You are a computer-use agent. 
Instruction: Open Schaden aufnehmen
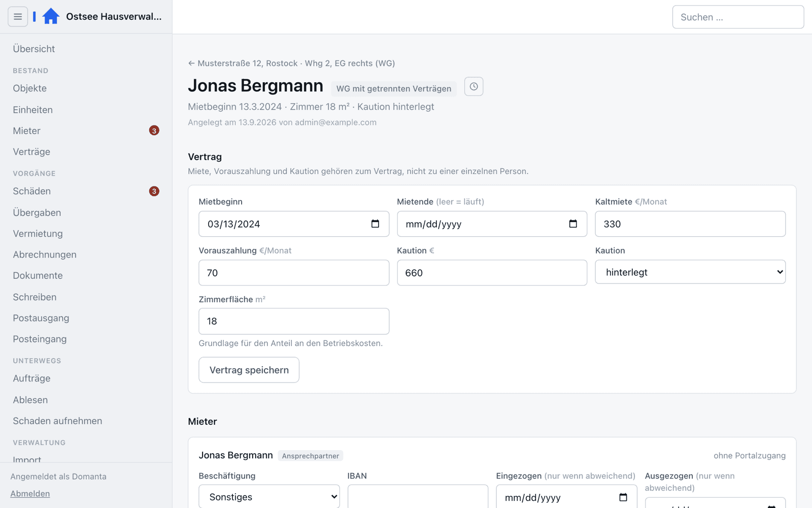click(x=57, y=421)
